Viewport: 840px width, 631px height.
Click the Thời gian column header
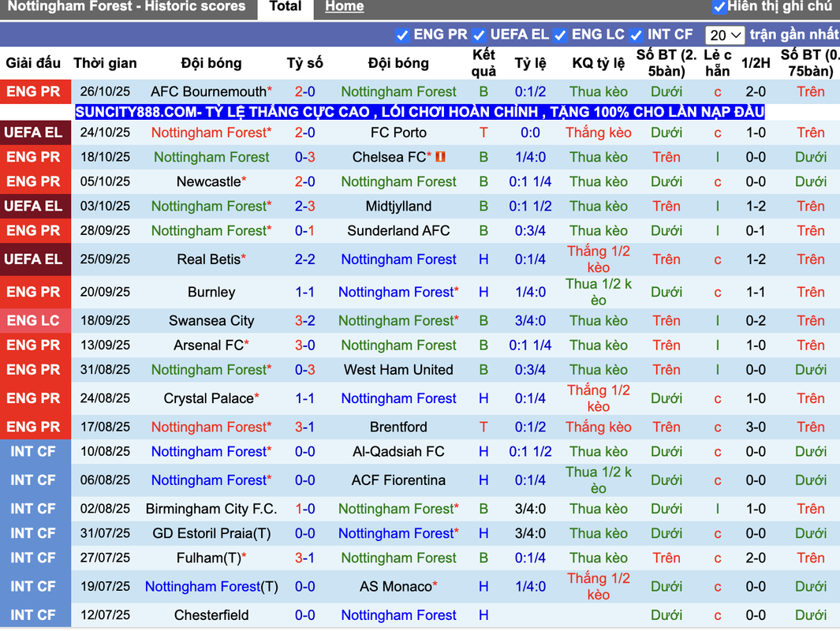[105, 63]
